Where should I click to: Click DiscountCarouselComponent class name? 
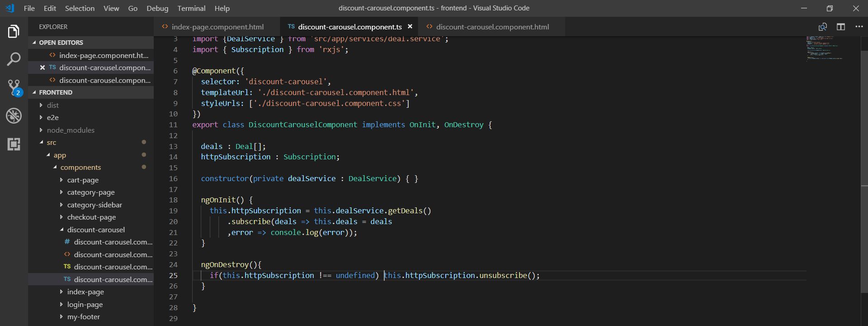[302, 125]
